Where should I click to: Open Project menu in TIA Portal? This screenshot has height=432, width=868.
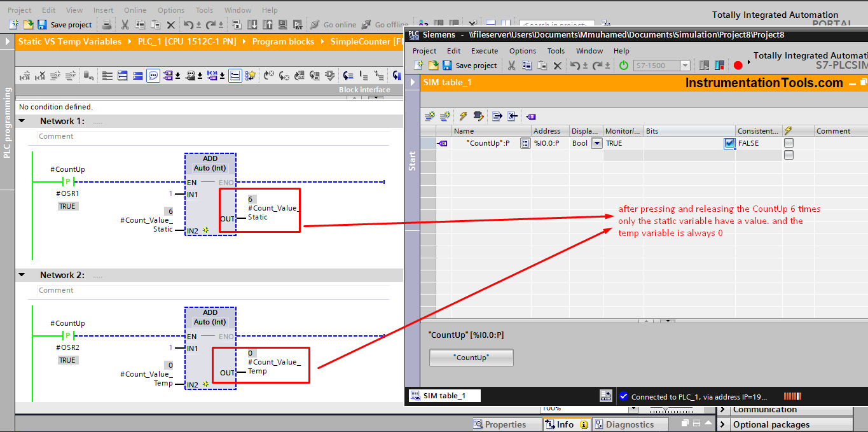tap(19, 10)
